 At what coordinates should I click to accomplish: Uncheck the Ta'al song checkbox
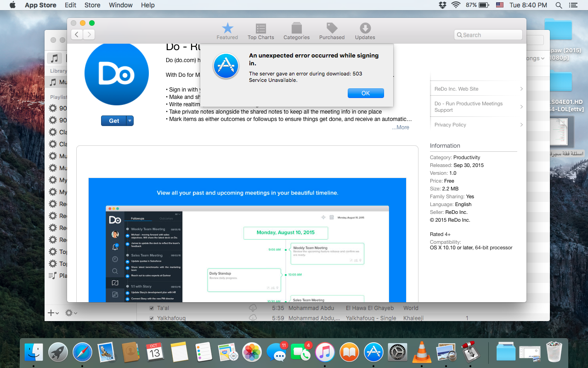point(152,308)
